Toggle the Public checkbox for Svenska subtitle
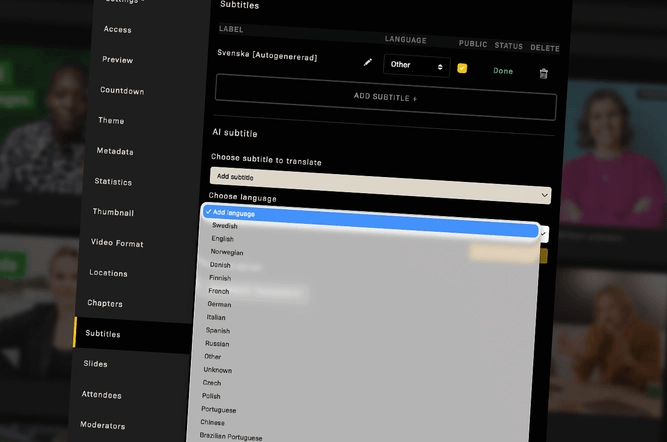Viewport: 667px width, 442px height. 462,68
